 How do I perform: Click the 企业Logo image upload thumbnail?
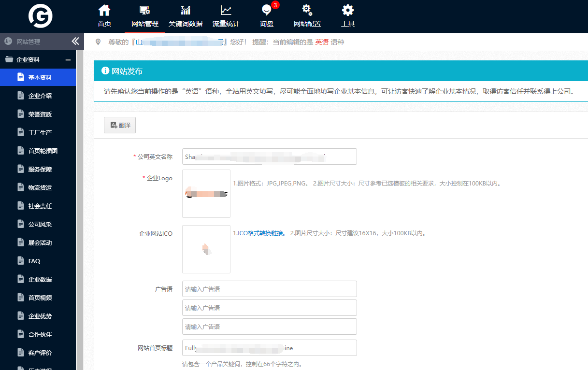pos(206,193)
